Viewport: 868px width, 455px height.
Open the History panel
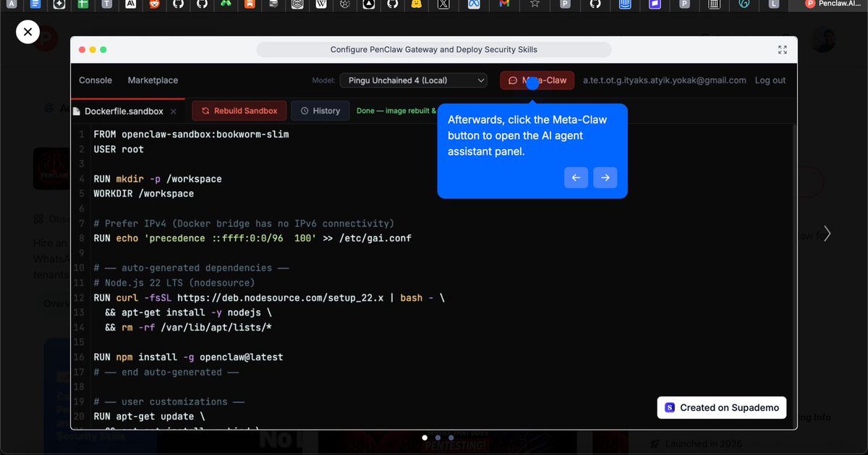(x=320, y=111)
